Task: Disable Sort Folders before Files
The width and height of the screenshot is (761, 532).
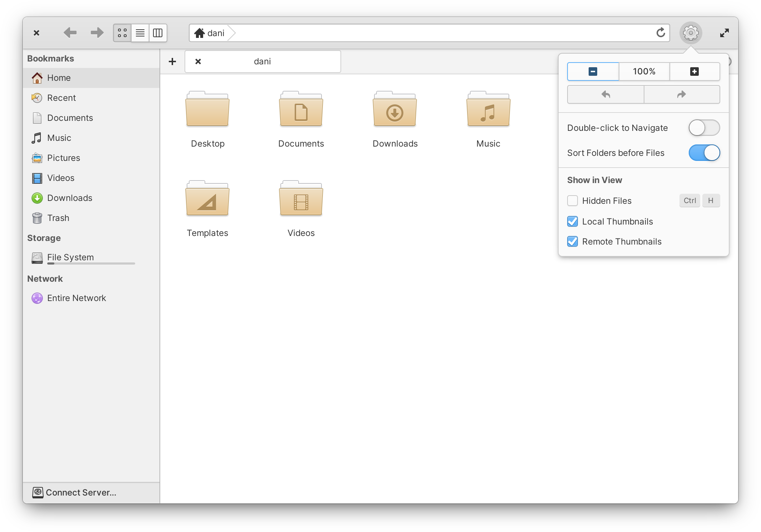Action: coord(704,153)
